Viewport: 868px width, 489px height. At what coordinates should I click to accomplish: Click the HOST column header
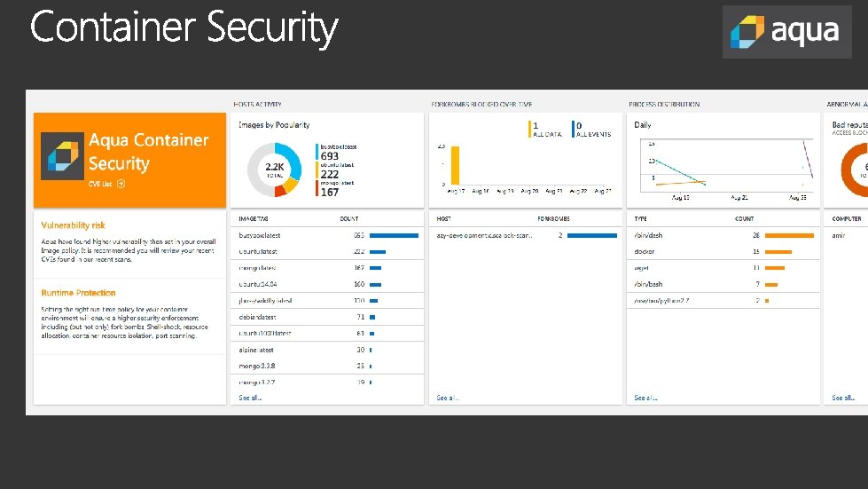point(443,218)
